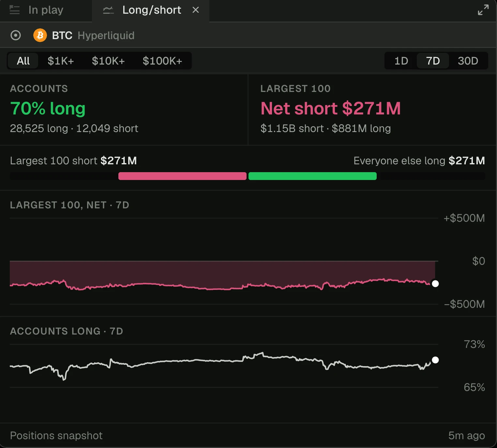Click the orange Bitcoin logo icon
Viewport: 497px width, 448px height.
(40, 35)
